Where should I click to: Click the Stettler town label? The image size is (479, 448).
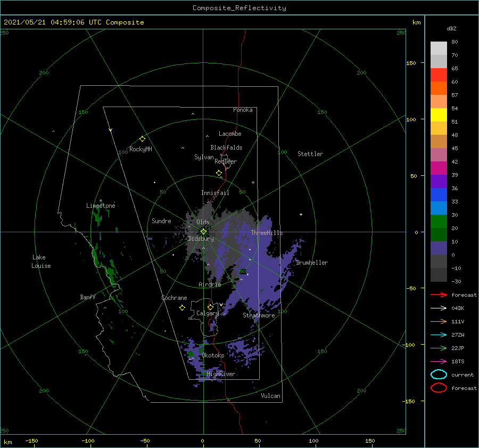pyautogui.click(x=310, y=154)
